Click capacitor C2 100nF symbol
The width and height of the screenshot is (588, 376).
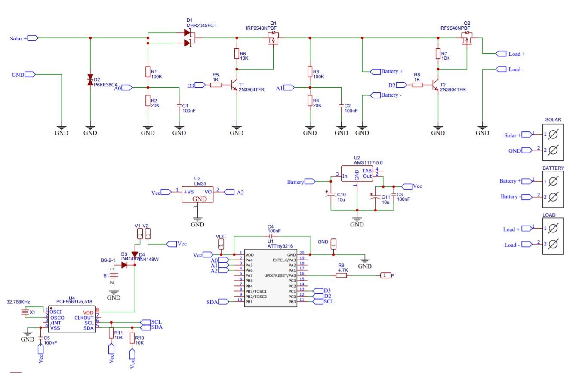pyautogui.click(x=342, y=105)
